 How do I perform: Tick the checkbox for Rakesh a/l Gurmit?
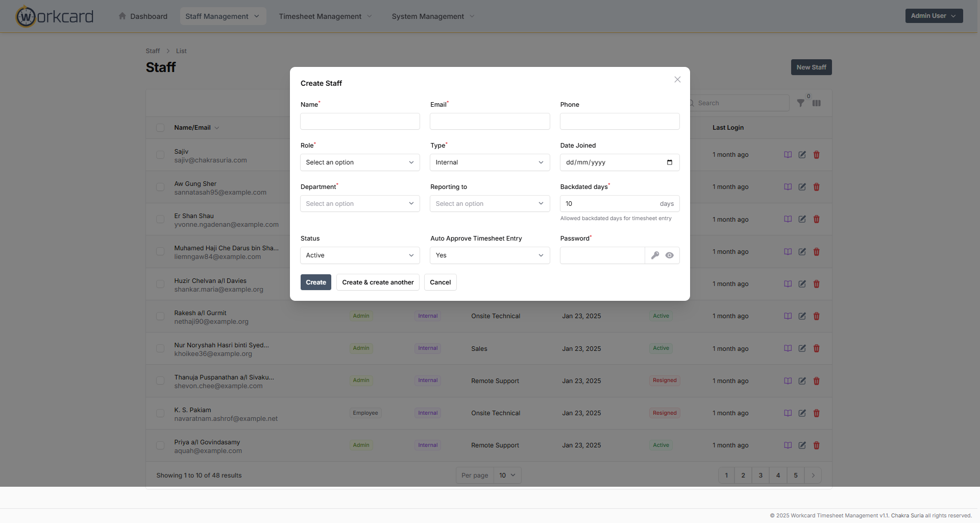point(160,317)
